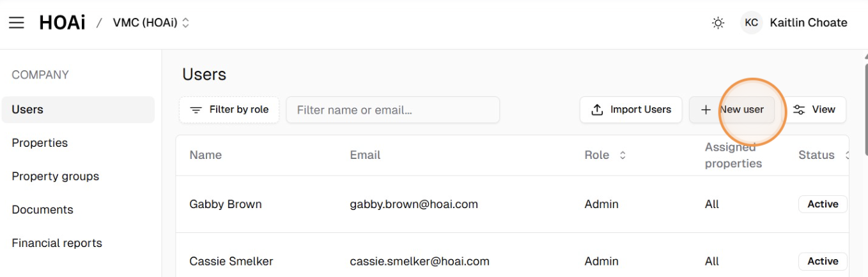Click the HOAi logo
This screenshot has width=868, height=277.
point(62,23)
